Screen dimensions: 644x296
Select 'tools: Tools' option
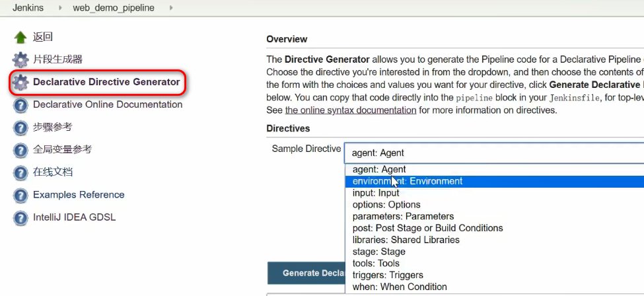click(x=494, y=263)
